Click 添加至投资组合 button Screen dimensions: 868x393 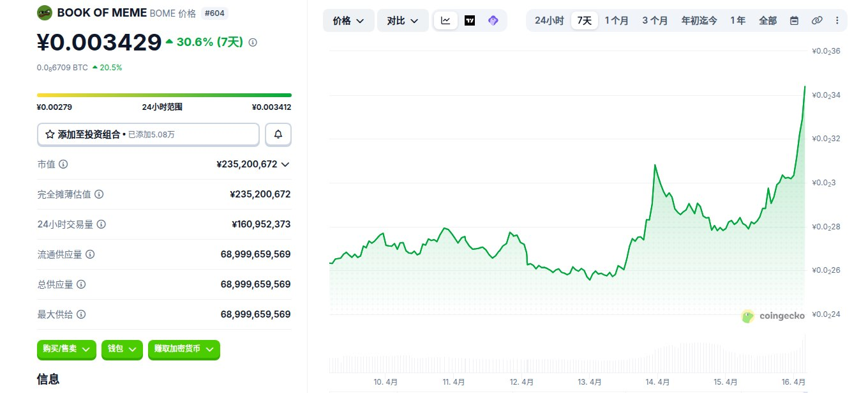[x=148, y=135]
